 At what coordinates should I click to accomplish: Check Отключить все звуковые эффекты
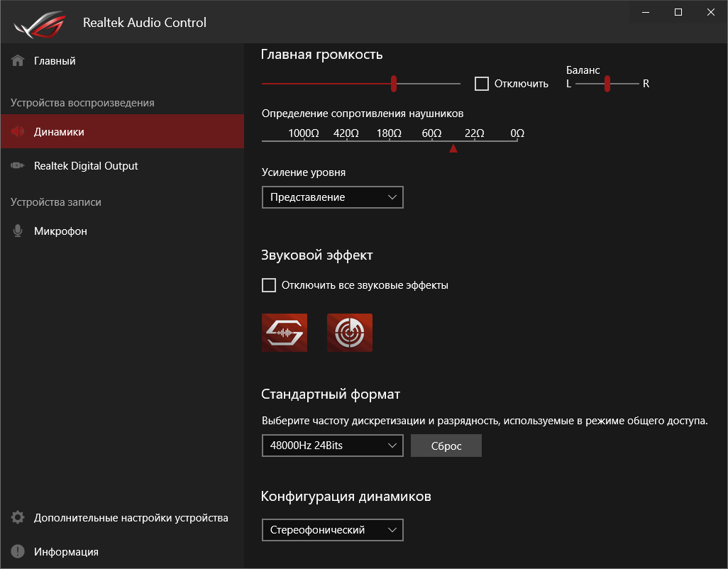(269, 285)
